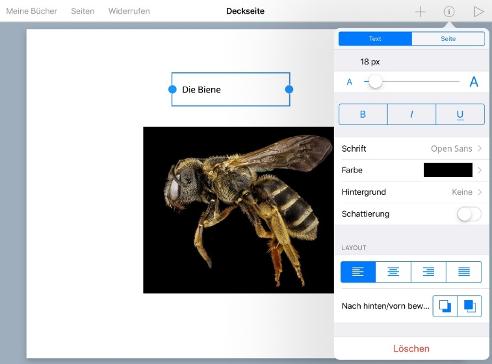This screenshot has height=364, width=492.
Task: Go back to Meine Bücher
Action: [32, 11]
